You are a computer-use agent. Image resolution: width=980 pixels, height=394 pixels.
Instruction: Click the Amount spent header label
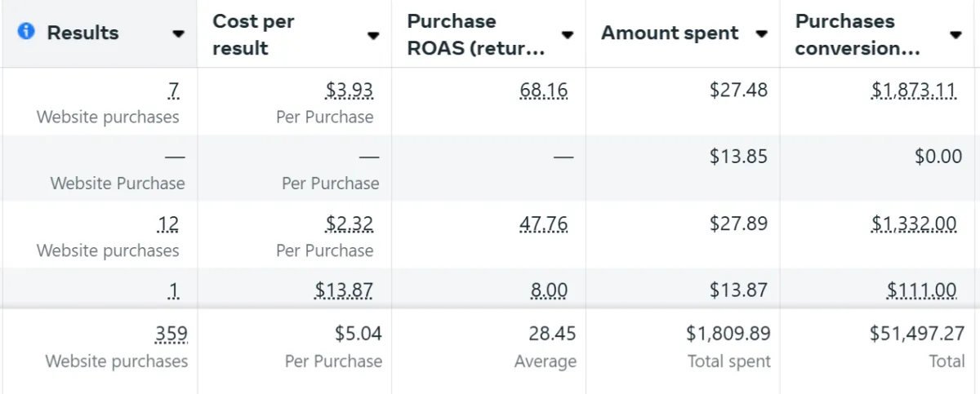[x=670, y=33]
